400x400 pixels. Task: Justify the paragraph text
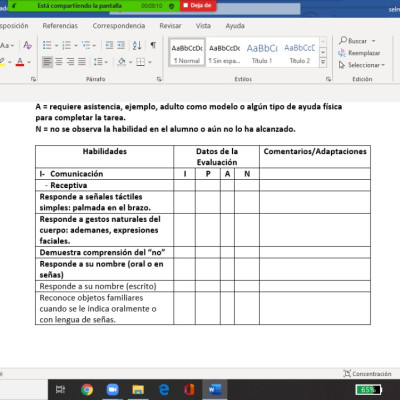pyautogui.click(x=82, y=62)
